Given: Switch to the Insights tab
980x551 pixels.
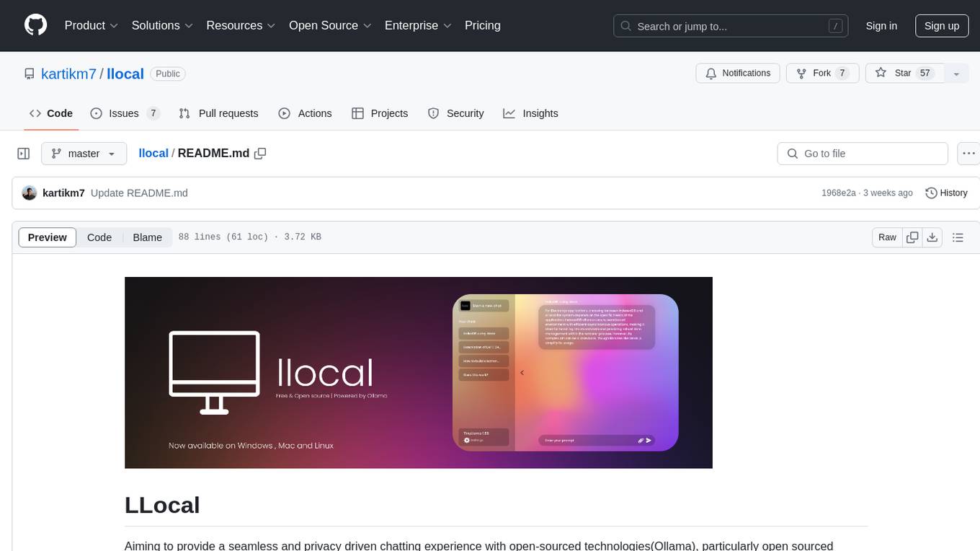Looking at the screenshot, I should pyautogui.click(x=530, y=113).
